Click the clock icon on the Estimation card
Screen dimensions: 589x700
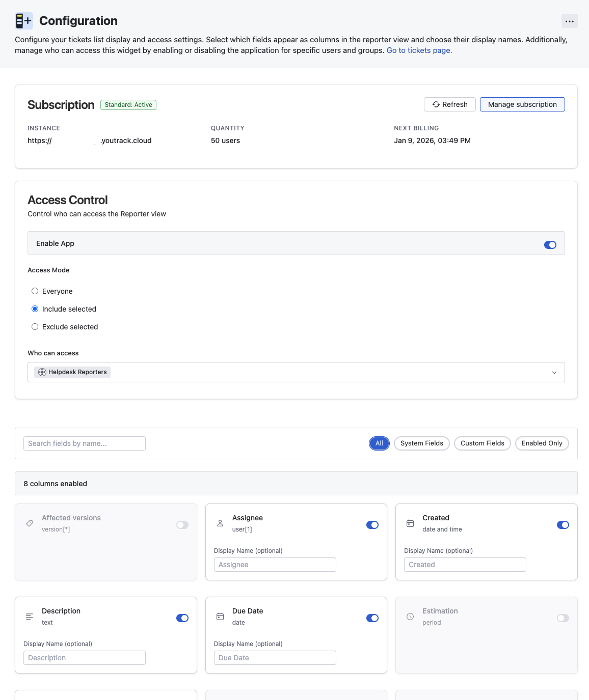(x=410, y=617)
